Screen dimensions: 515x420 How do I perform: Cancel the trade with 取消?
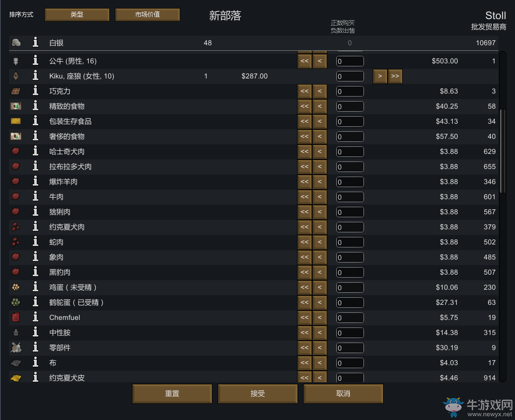343,393
